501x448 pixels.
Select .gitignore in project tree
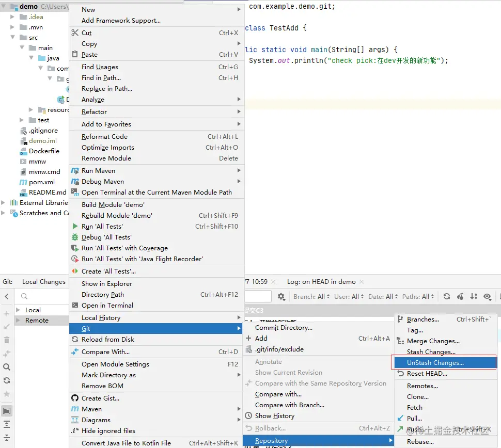pos(43,130)
